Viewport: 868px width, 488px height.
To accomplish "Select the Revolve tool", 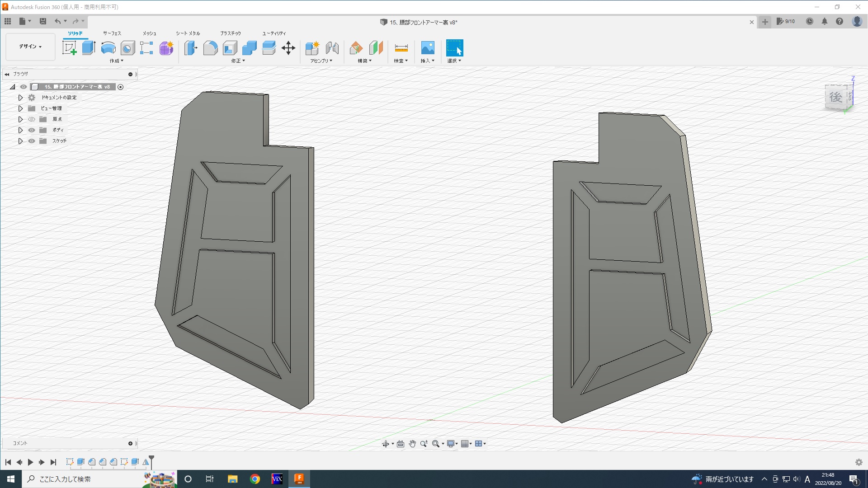I will pos(108,48).
